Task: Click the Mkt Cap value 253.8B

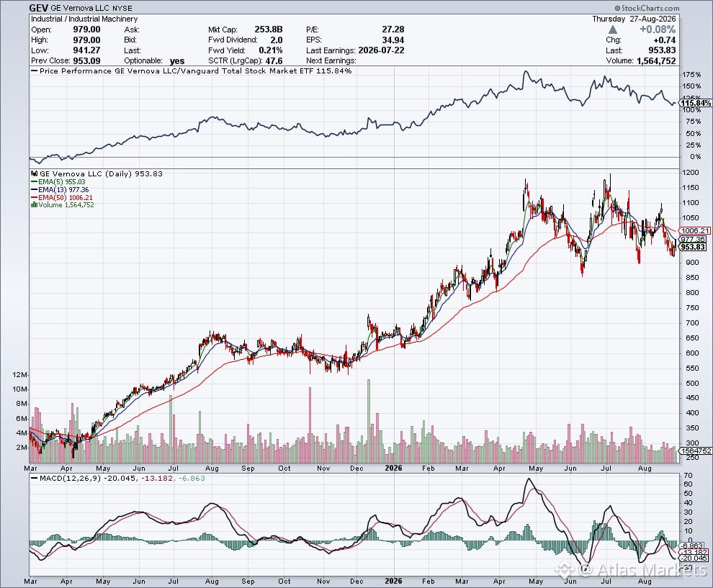Action: pos(269,30)
